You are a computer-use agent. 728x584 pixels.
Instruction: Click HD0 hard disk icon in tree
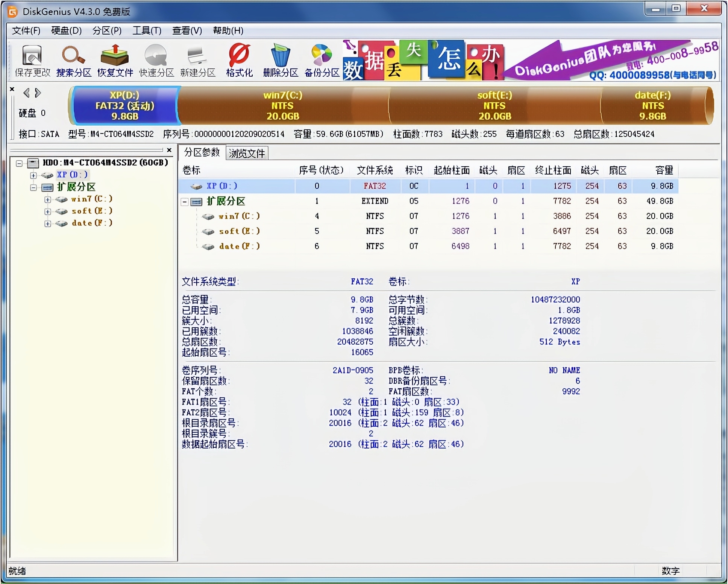[x=33, y=163]
